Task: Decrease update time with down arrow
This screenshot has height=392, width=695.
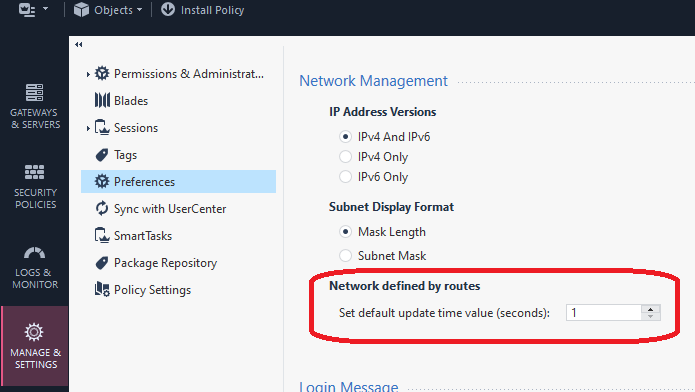Action: tap(651, 316)
